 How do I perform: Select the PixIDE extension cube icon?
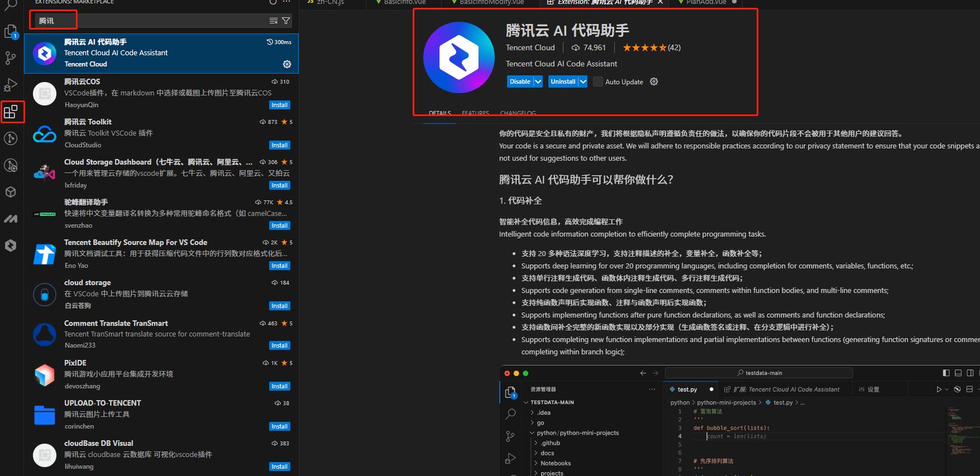tap(45, 375)
